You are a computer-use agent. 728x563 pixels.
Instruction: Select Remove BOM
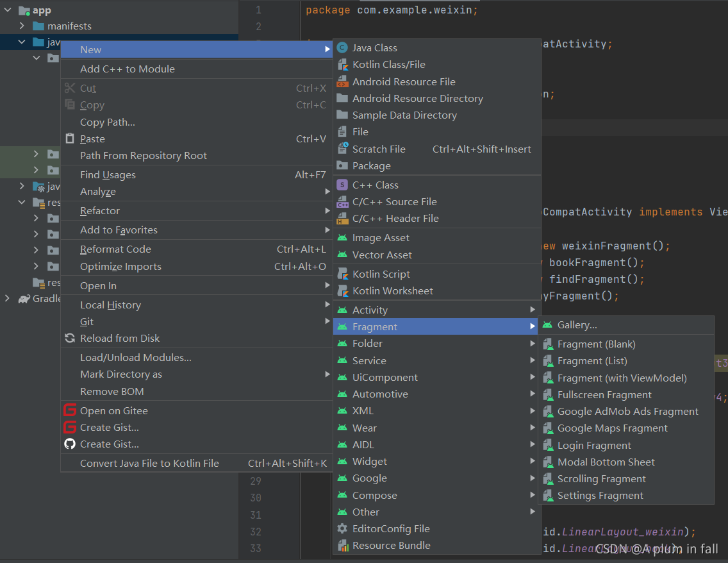[x=196, y=392]
